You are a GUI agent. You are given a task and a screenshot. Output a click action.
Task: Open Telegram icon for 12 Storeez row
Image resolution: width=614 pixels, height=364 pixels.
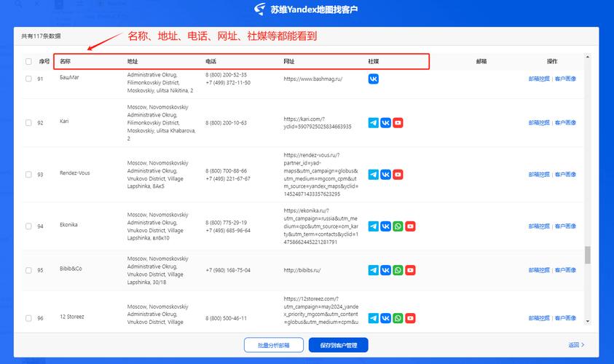coord(374,318)
